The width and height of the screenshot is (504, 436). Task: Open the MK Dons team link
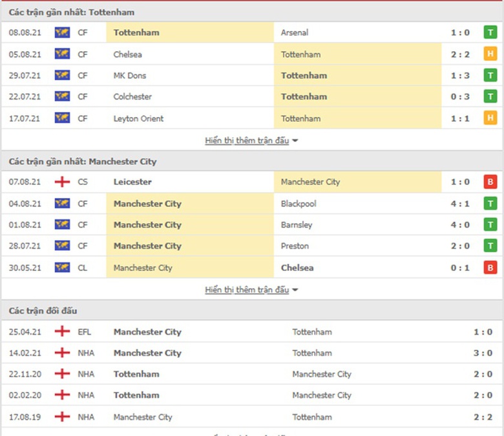click(129, 76)
